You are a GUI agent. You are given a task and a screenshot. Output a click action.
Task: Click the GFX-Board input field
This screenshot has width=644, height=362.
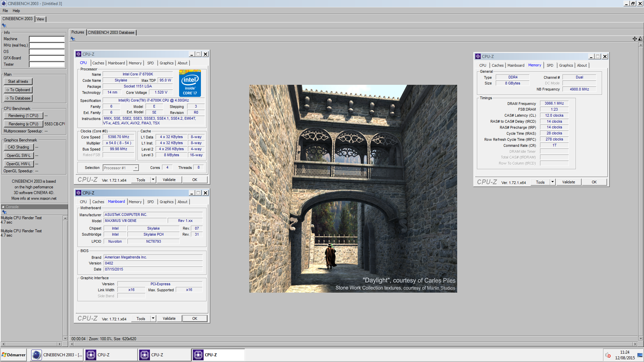click(47, 58)
